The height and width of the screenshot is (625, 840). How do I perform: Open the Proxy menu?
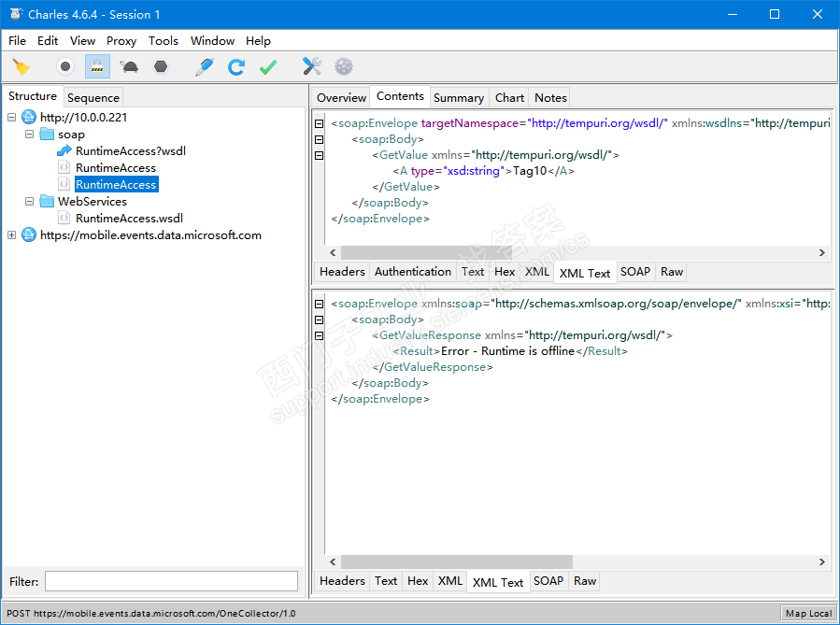(x=121, y=40)
